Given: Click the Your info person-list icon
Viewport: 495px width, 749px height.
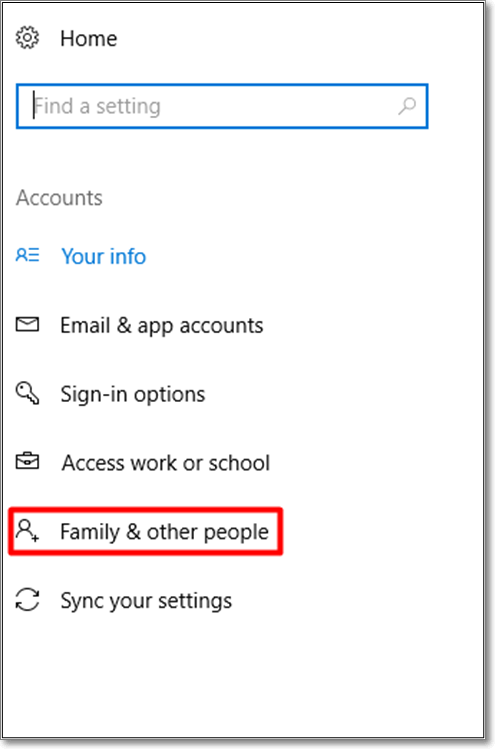Looking at the screenshot, I should point(27,255).
